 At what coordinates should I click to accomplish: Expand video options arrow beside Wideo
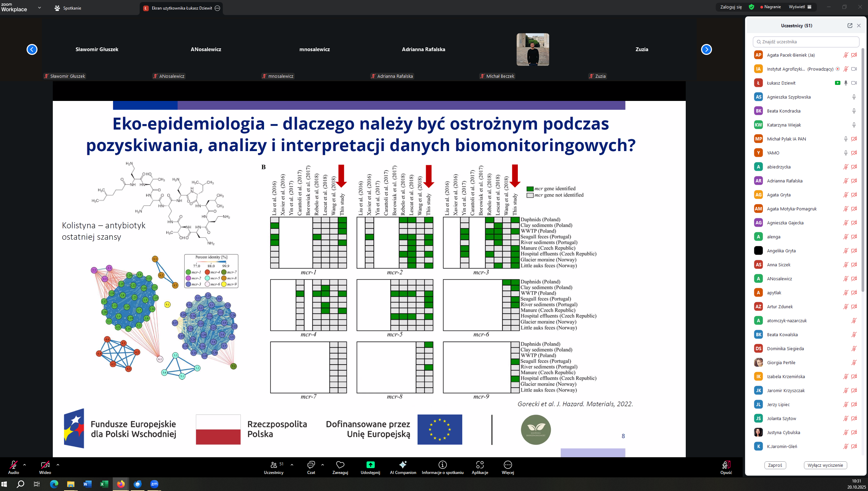(58, 464)
